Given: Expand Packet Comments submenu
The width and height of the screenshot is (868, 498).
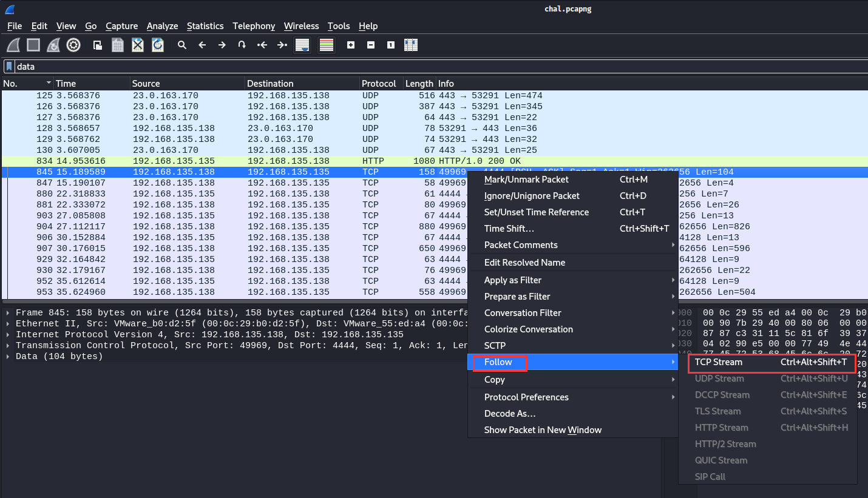Looking at the screenshot, I should pyautogui.click(x=572, y=245).
